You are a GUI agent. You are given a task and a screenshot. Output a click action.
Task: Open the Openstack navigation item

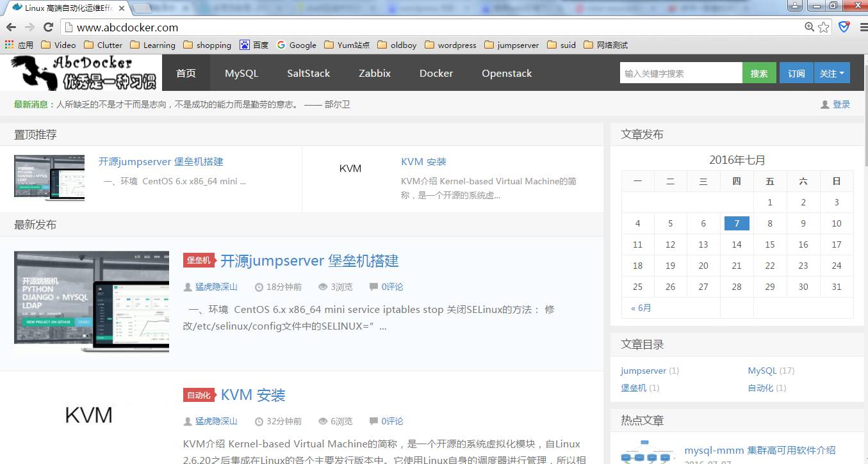pyautogui.click(x=507, y=73)
